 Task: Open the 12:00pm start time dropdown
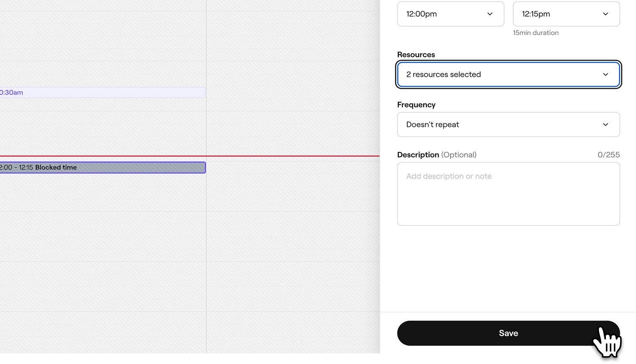(450, 14)
